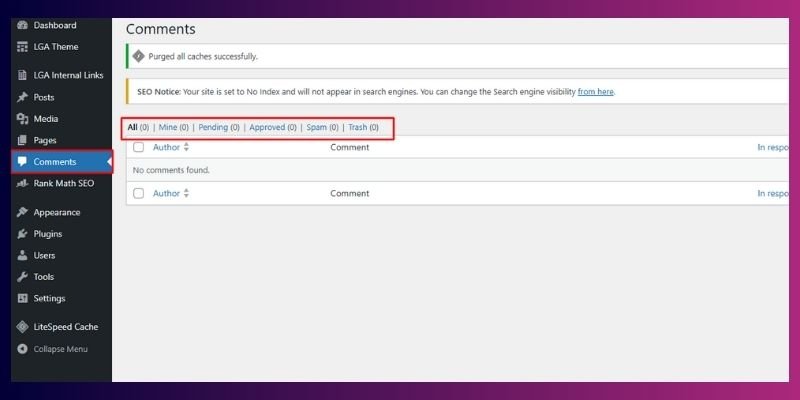The height and width of the screenshot is (400, 800).
Task: Click the Settings sliders icon
Action: (22, 298)
